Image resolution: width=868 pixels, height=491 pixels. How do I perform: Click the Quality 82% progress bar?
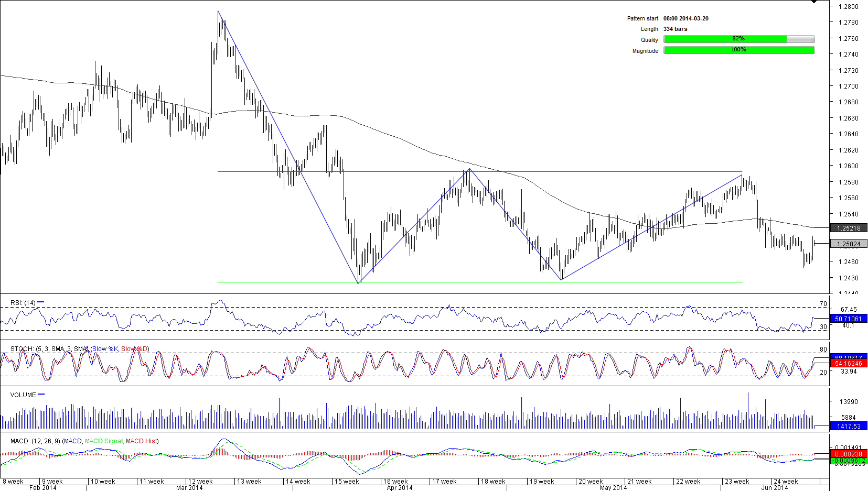[x=738, y=39]
